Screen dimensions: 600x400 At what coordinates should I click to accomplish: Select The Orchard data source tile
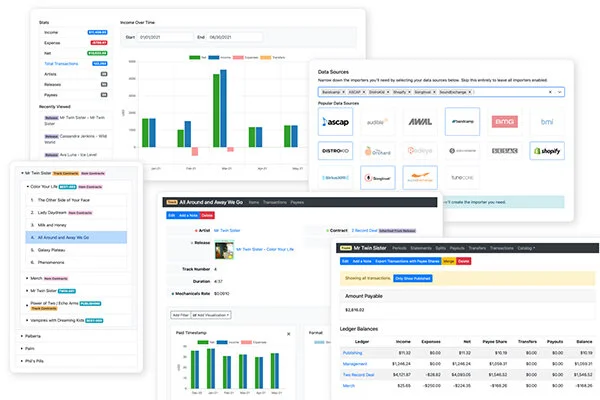(x=377, y=151)
